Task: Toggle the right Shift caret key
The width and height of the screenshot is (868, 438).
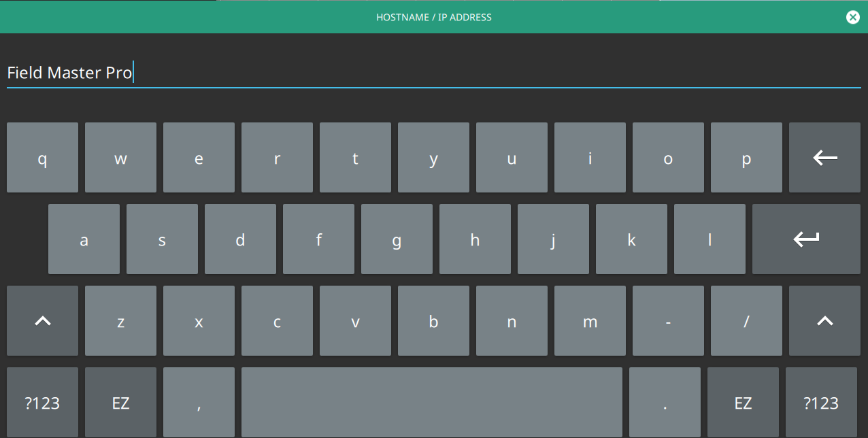Action: pyautogui.click(x=824, y=321)
